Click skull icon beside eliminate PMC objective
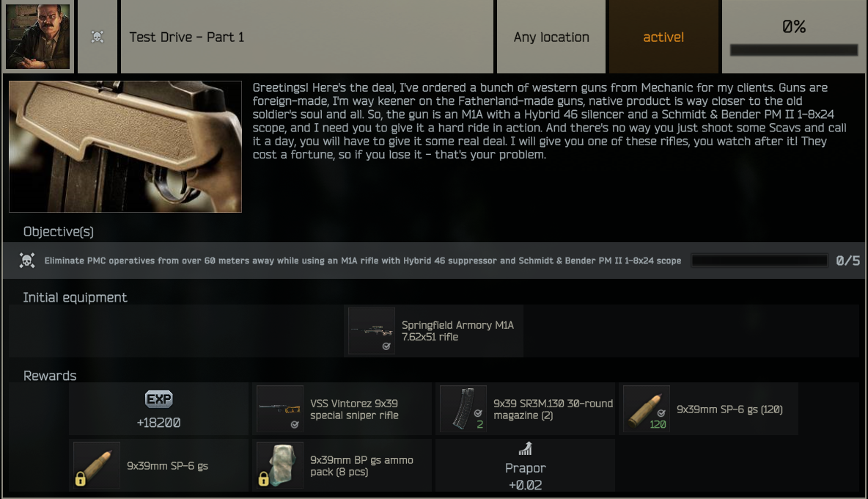The height and width of the screenshot is (499, 868). point(27,261)
